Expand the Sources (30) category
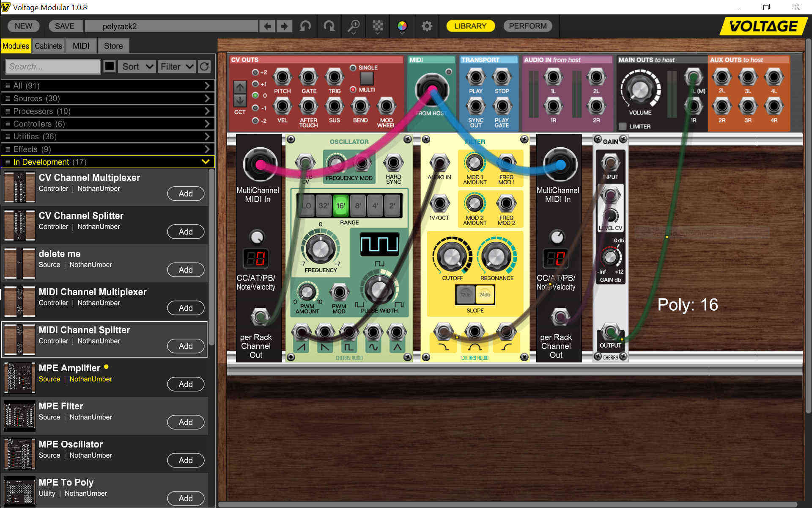 tap(108, 98)
